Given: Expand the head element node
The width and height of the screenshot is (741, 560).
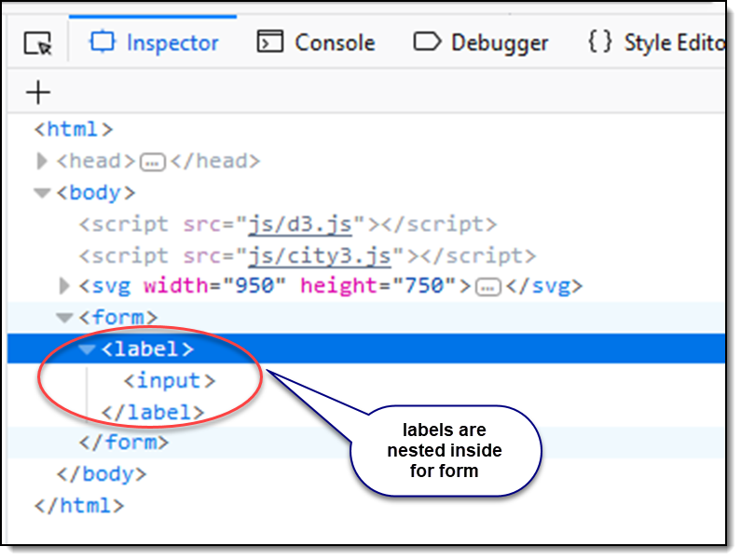Looking at the screenshot, I should 42,161.
